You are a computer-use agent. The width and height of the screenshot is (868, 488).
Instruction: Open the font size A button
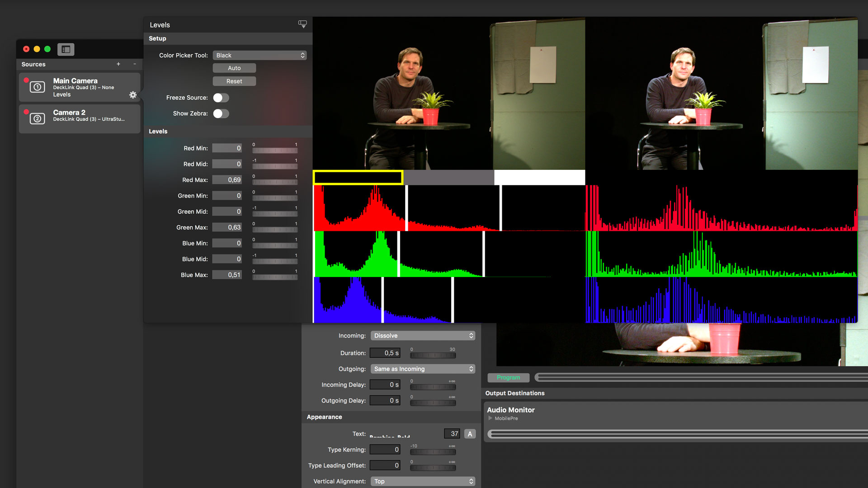[470, 434]
